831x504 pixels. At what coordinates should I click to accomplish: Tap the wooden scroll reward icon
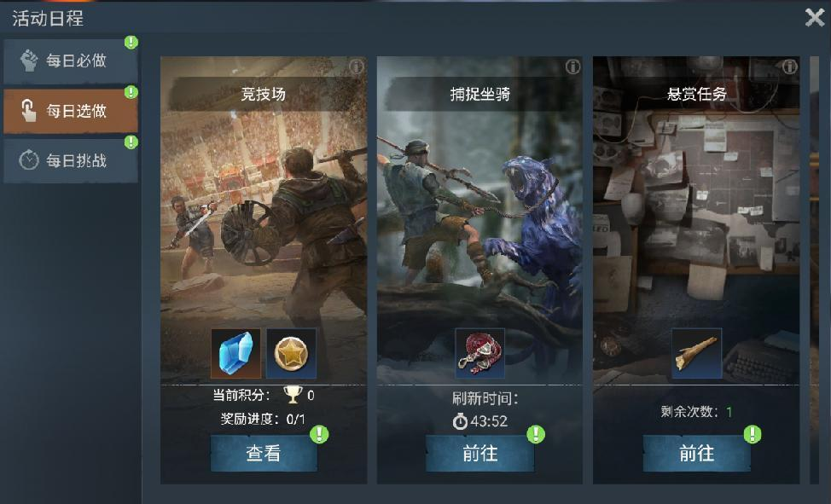[x=696, y=353]
